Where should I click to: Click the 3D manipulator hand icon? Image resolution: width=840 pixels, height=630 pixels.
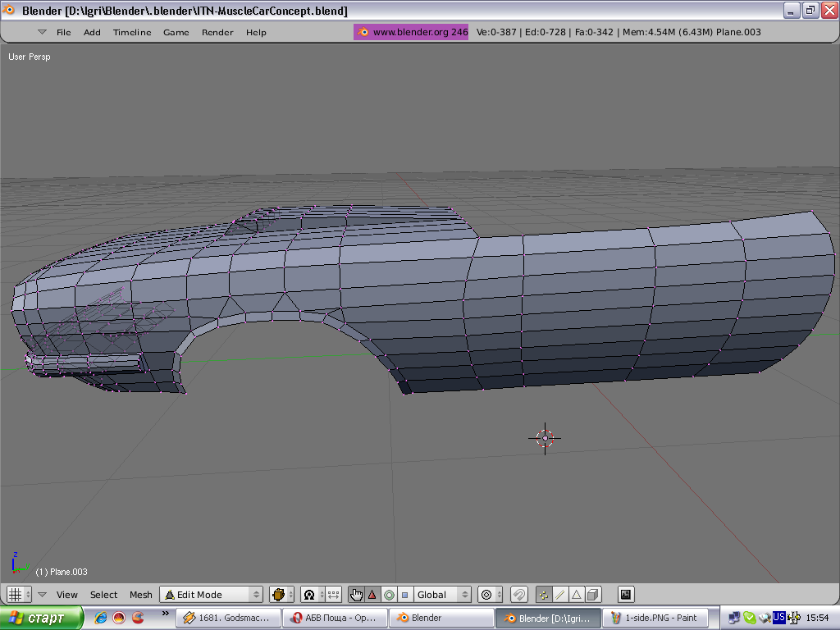[x=356, y=595]
